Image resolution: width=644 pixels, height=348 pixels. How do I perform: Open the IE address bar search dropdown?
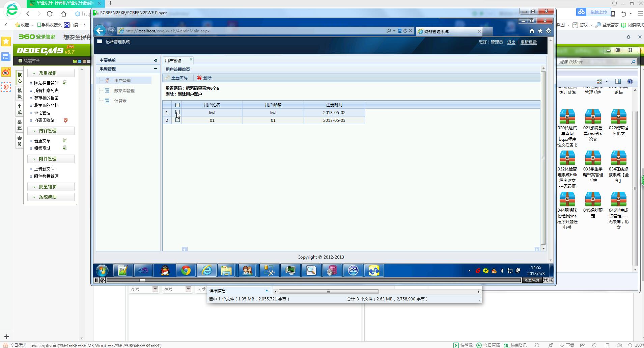[394, 31]
